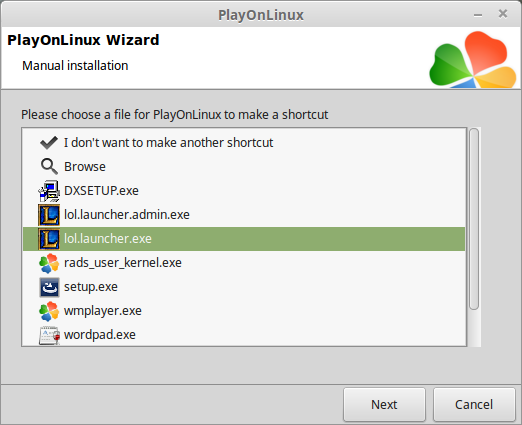Close the PlayOnLinux wizard window
This screenshot has height=425, width=522.
[503, 14]
